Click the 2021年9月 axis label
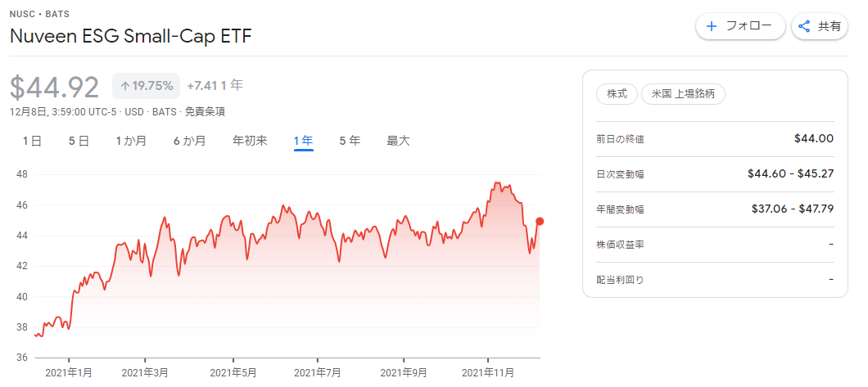868x387 pixels. coord(404,372)
